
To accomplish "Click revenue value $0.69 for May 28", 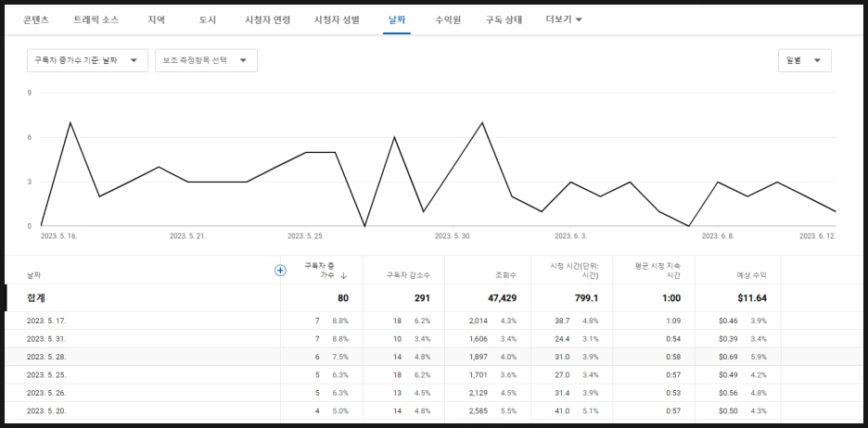I will [727, 357].
